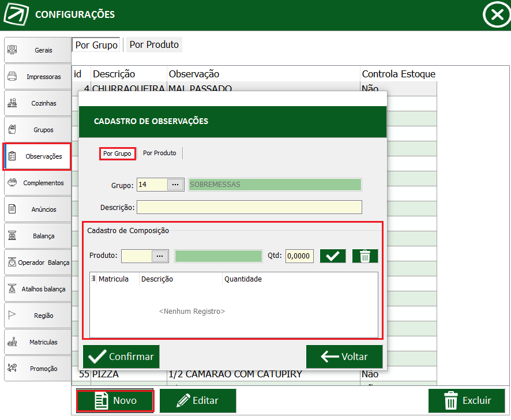
Task: Switch to Por Grupo tab in dialog
Action: click(117, 153)
